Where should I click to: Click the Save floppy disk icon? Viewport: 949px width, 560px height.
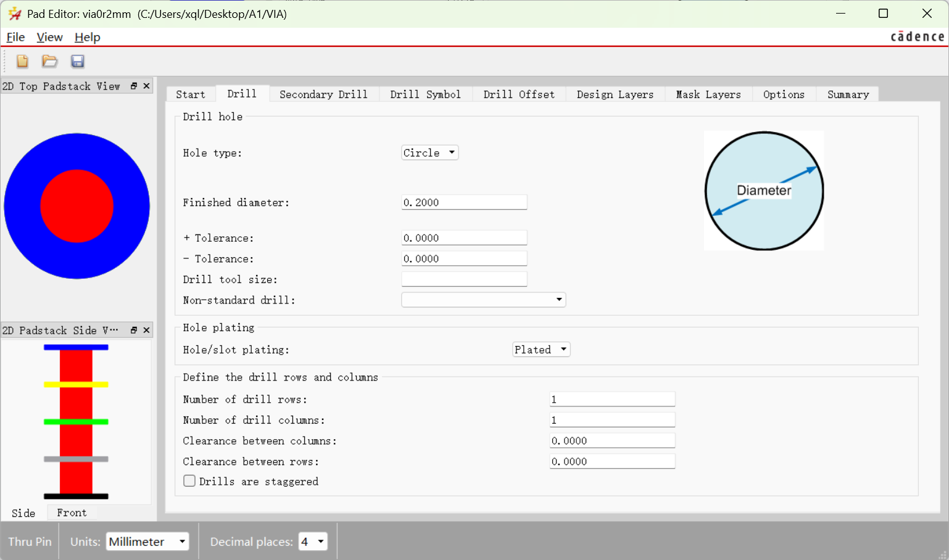[77, 61]
